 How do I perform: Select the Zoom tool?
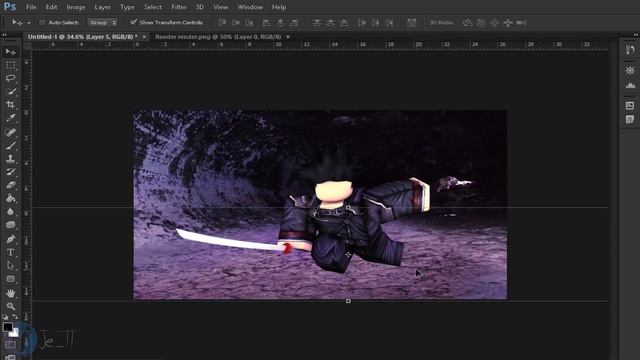11,306
